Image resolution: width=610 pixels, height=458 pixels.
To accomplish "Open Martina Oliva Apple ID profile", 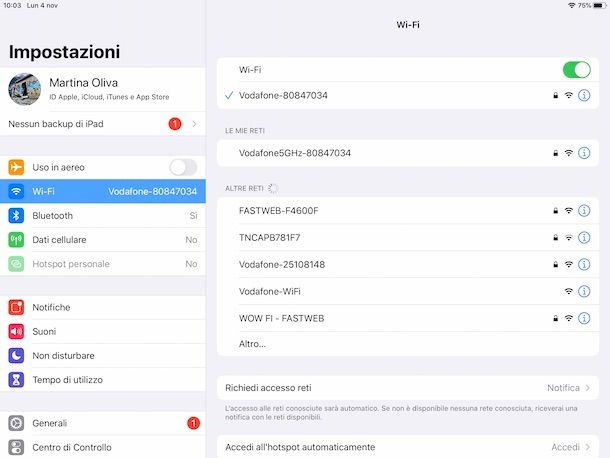I will coord(103,89).
